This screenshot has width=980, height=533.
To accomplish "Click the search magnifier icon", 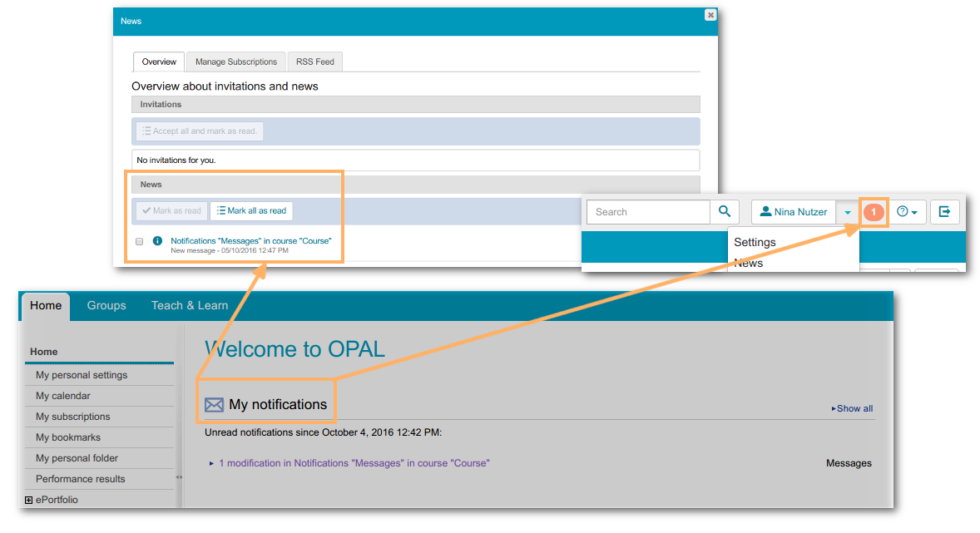I will pos(725,212).
